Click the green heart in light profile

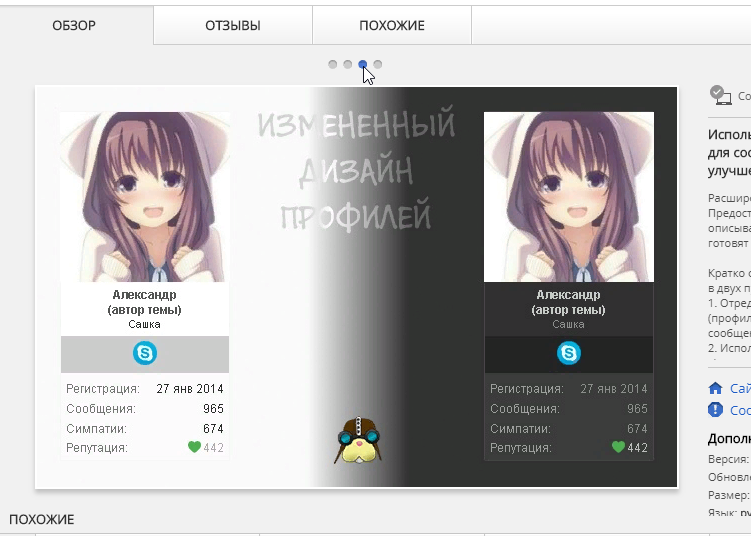[194, 447]
